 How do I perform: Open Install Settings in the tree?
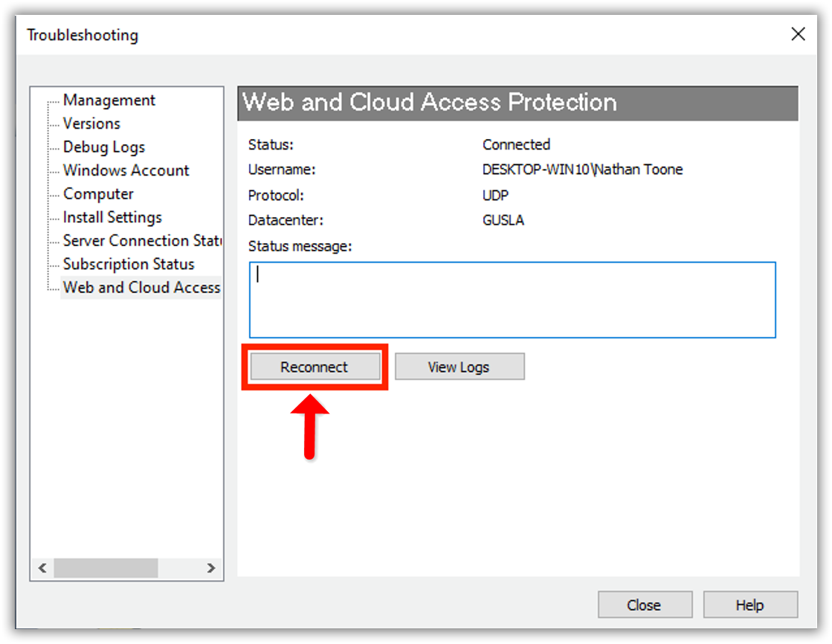[112, 217]
